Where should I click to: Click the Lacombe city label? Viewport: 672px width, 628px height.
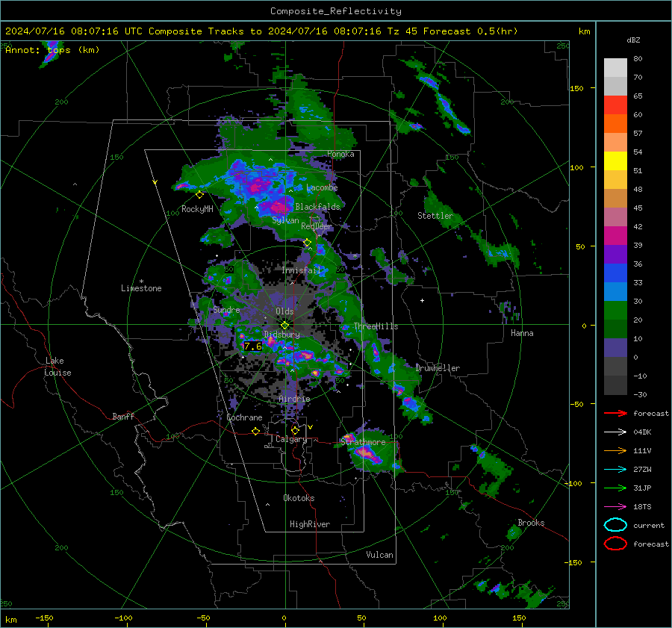pos(322,187)
